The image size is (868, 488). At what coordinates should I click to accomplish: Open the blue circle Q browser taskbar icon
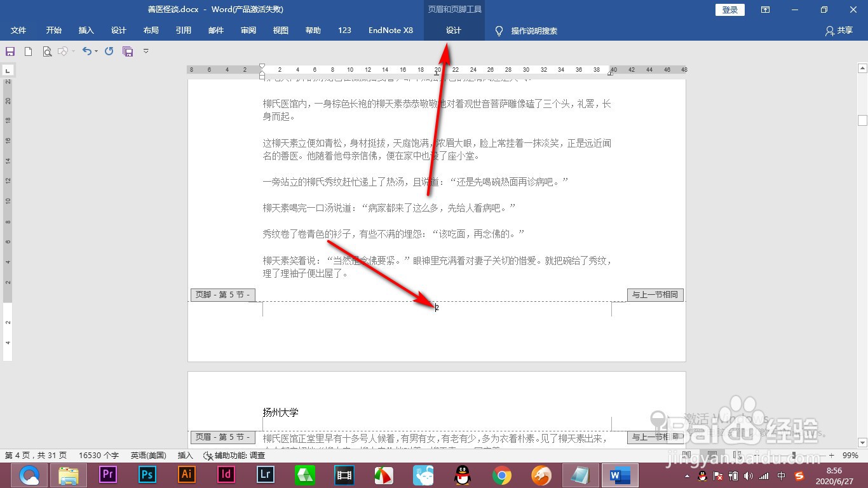coord(29,475)
